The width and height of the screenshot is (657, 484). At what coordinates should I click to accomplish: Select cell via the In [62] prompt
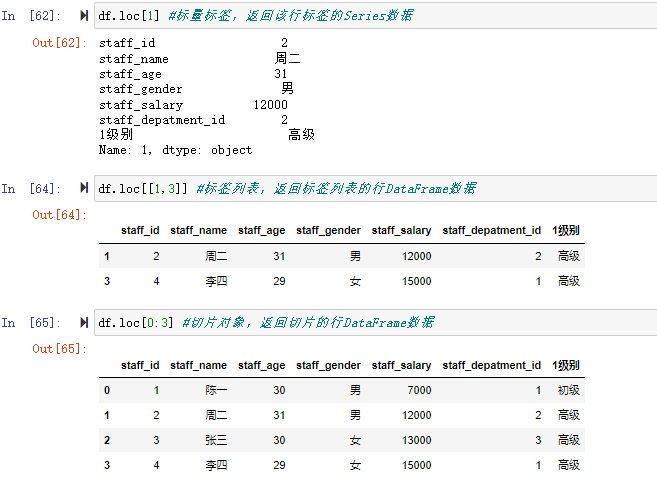[31, 17]
